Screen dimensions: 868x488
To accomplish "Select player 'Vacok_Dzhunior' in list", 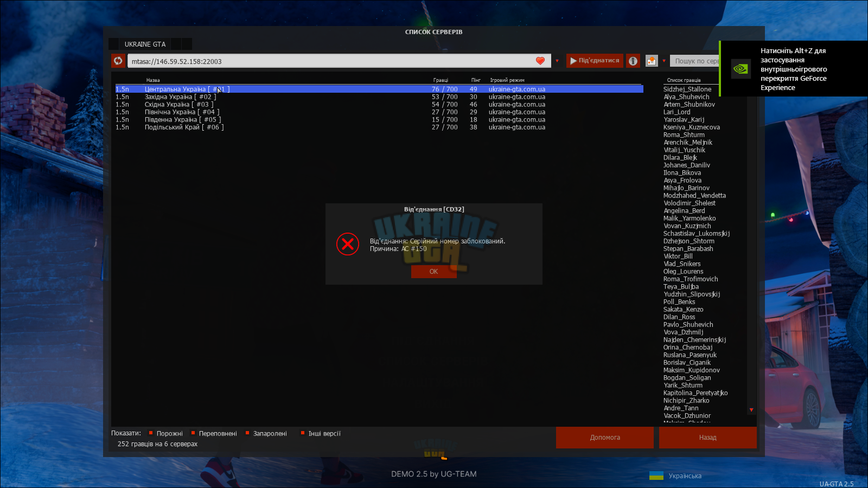I will pyautogui.click(x=687, y=416).
